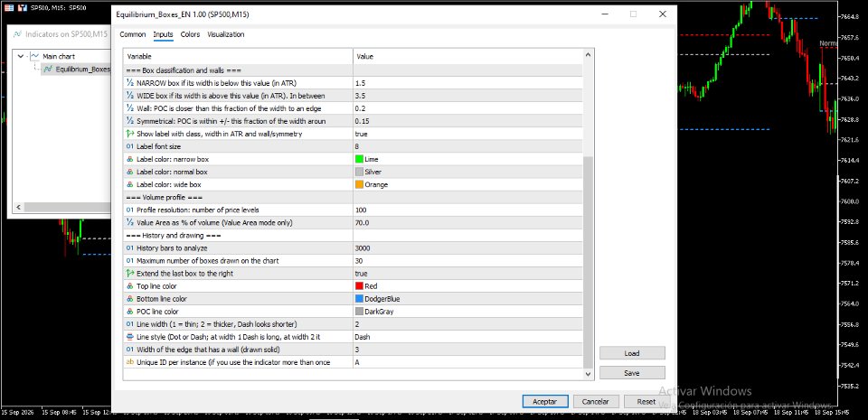Click the '=== Volume profile ===' section row
868x420 pixels.
pyautogui.click(x=354, y=197)
